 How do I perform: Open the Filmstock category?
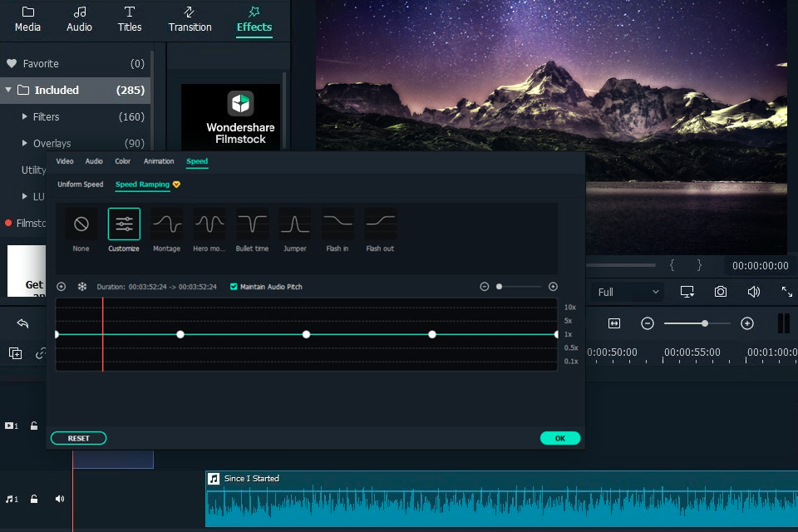point(26,223)
